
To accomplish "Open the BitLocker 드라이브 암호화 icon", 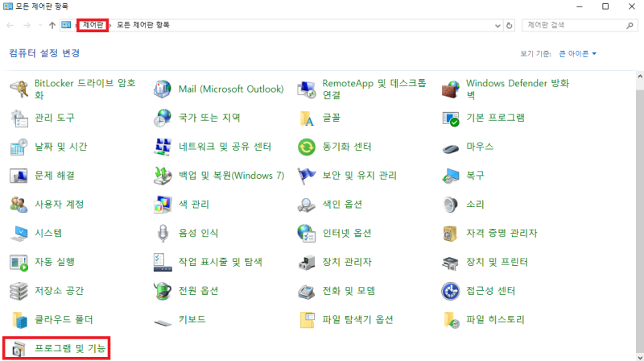I will pos(19,89).
